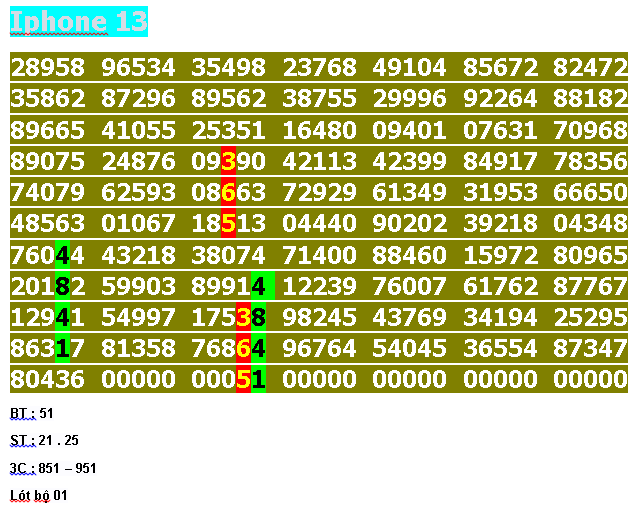Select number 87296

(x=138, y=98)
